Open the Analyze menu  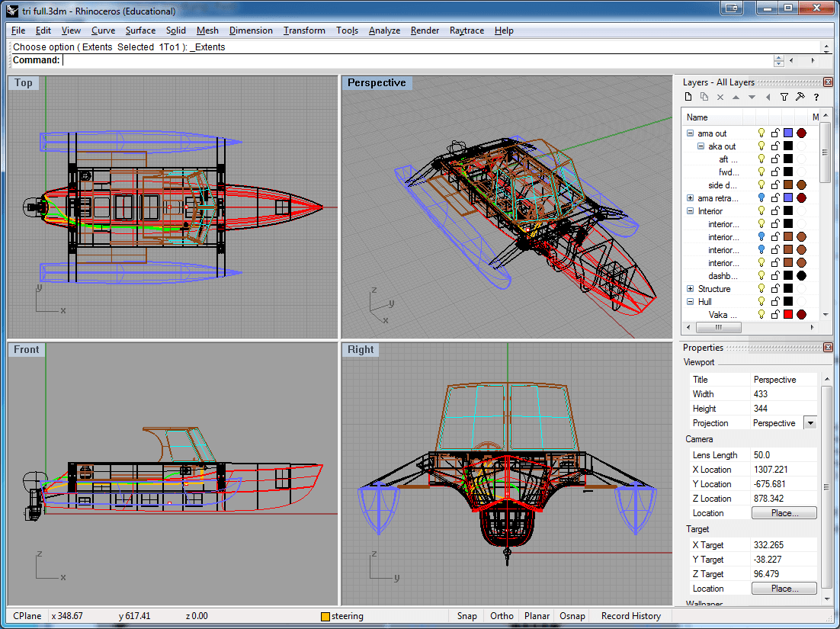click(x=384, y=30)
